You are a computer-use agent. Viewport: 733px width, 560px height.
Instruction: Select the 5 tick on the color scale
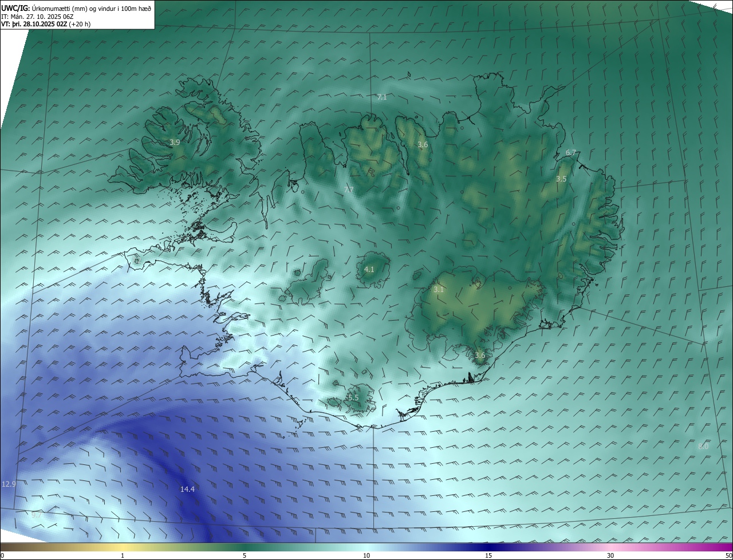tap(245, 555)
